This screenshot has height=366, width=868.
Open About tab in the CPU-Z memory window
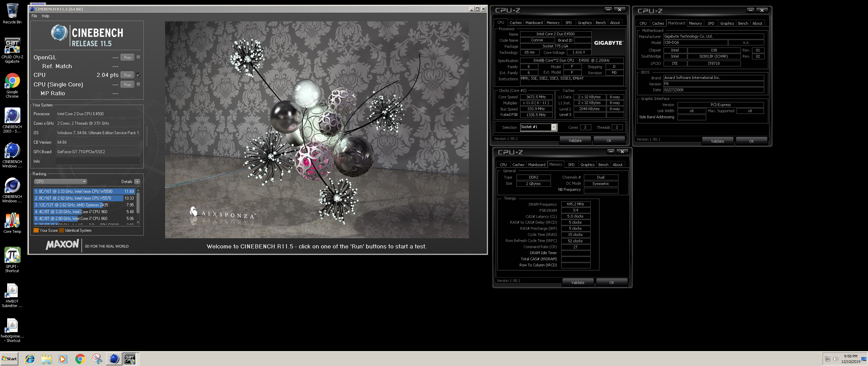[617, 165]
